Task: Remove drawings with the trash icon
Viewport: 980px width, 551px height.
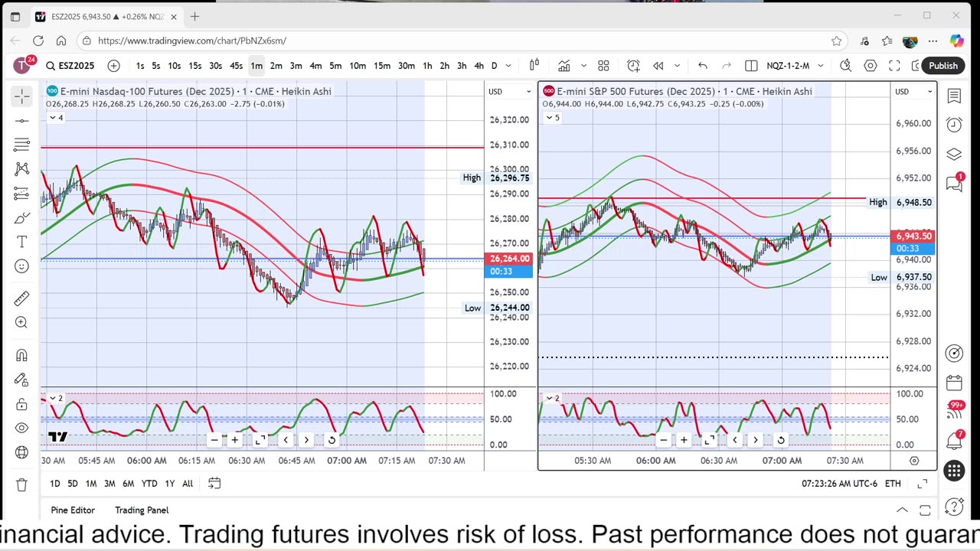Action: [x=21, y=484]
